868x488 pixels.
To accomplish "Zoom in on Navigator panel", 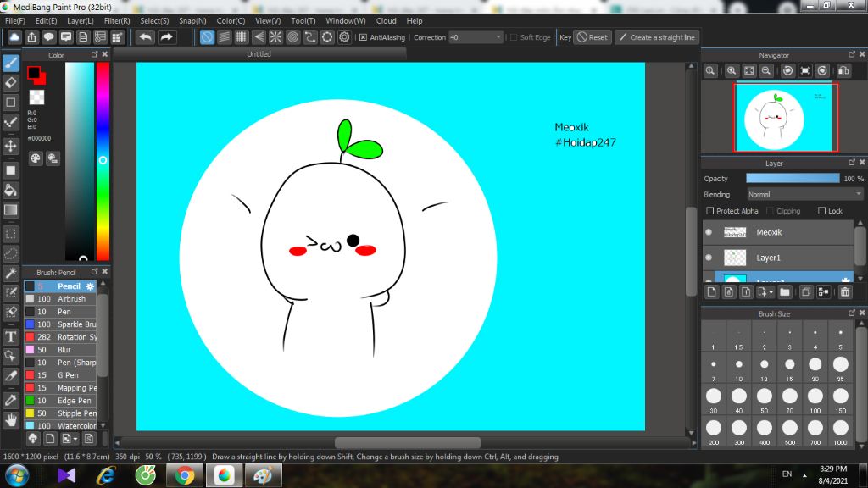I will pyautogui.click(x=732, y=71).
